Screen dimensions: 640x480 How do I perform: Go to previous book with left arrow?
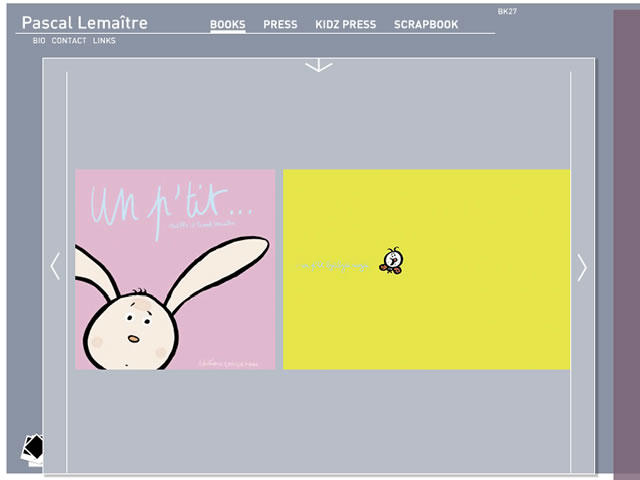(x=55, y=266)
